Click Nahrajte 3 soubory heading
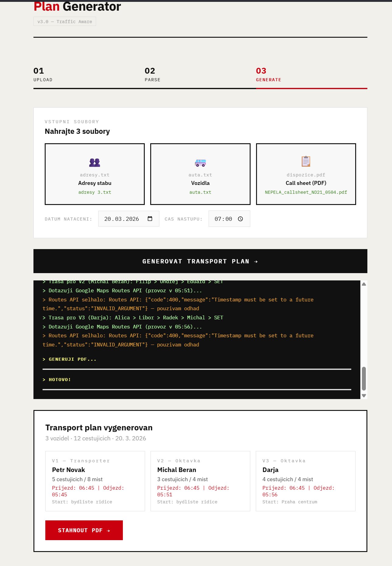The width and height of the screenshot is (392, 566). click(x=77, y=131)
